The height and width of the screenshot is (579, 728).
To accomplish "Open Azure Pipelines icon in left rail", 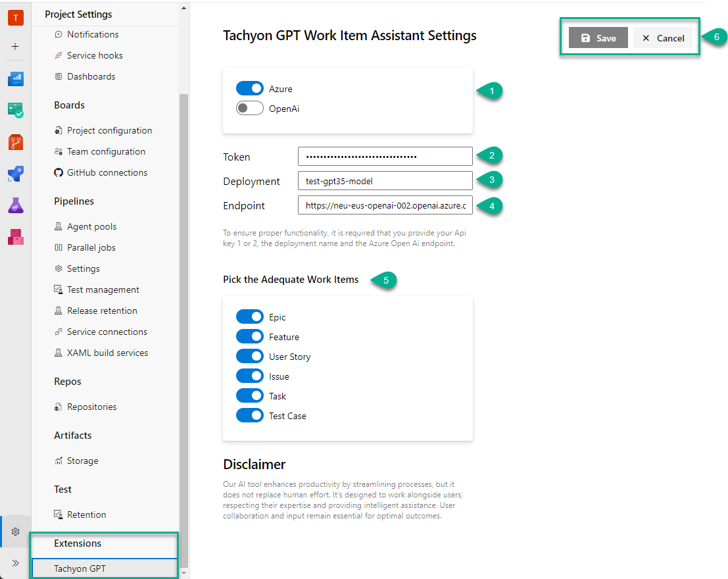I will click(x=16, y=174).
